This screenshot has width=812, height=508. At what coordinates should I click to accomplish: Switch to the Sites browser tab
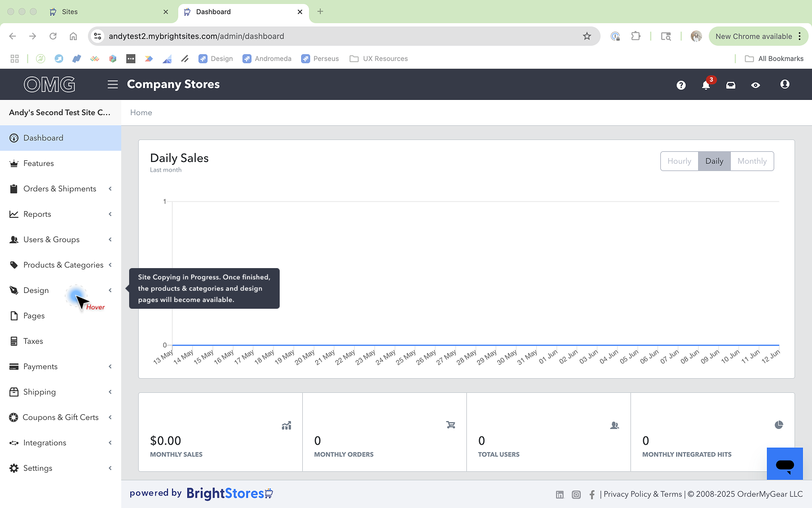[x=109, y=12]
